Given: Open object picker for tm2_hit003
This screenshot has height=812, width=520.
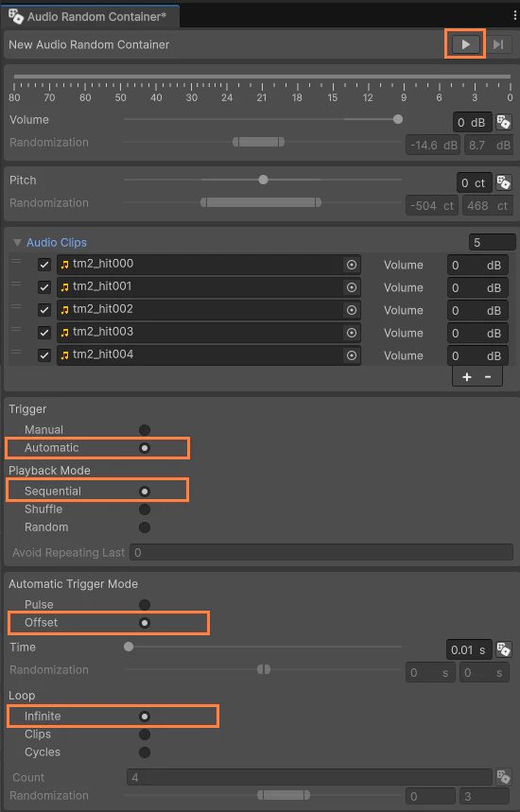Looking at the screenshot, I should (352, 333).
